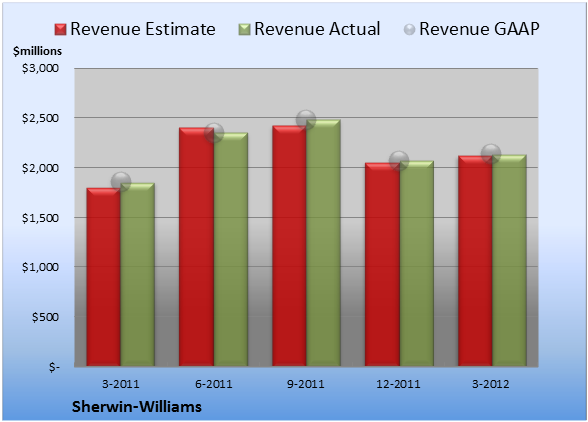Select the 'Revenue Actual' legend label
This screenshot has width=588, height=422.
[x=317, y=29]
